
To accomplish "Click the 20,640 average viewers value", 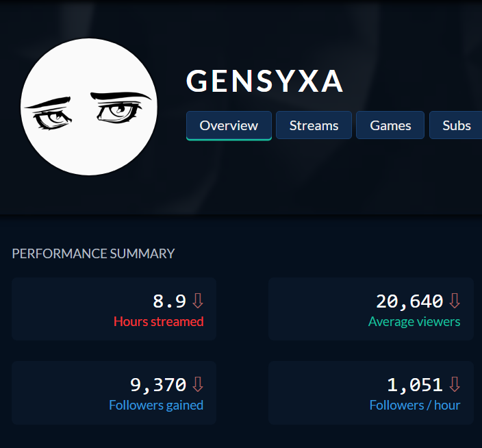I will 409,301.
